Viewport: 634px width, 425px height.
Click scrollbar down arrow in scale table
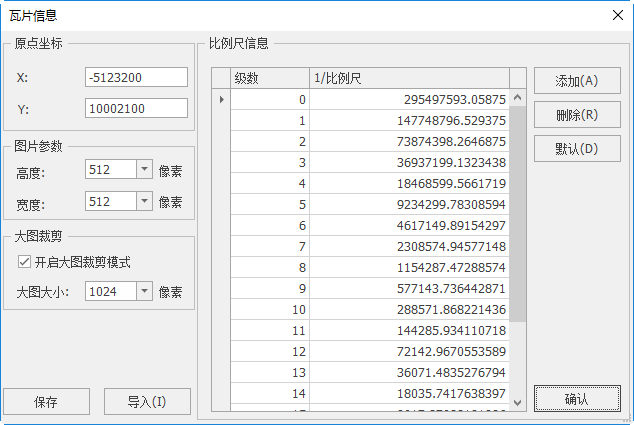517,401
